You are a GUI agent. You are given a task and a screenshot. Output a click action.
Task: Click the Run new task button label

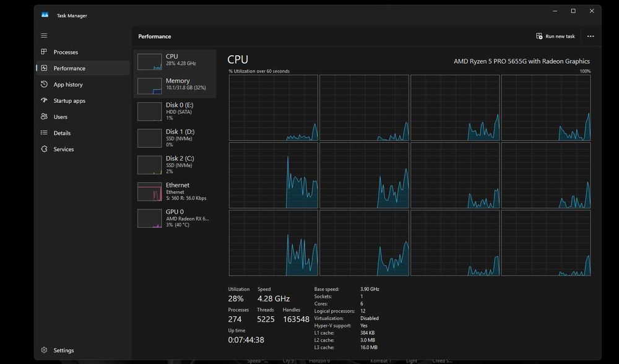click(560, 37)
